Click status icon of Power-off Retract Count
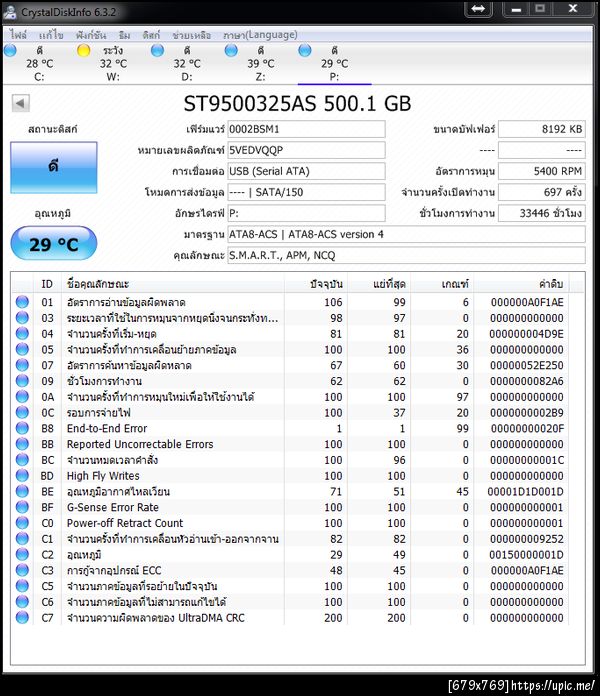Viewport: 600px width, 696px height. [22, 522]
